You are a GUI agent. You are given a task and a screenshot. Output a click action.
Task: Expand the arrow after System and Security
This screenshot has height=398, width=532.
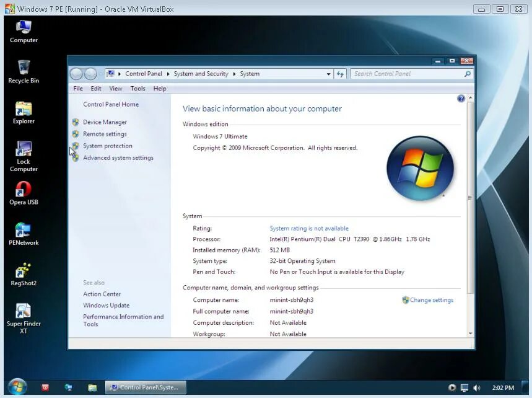tap(234, 74)
